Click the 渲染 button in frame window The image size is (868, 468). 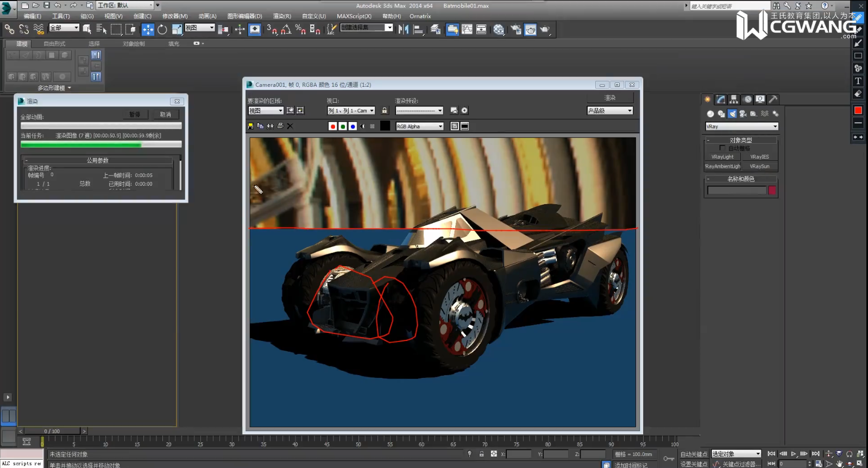pos(610,98)
